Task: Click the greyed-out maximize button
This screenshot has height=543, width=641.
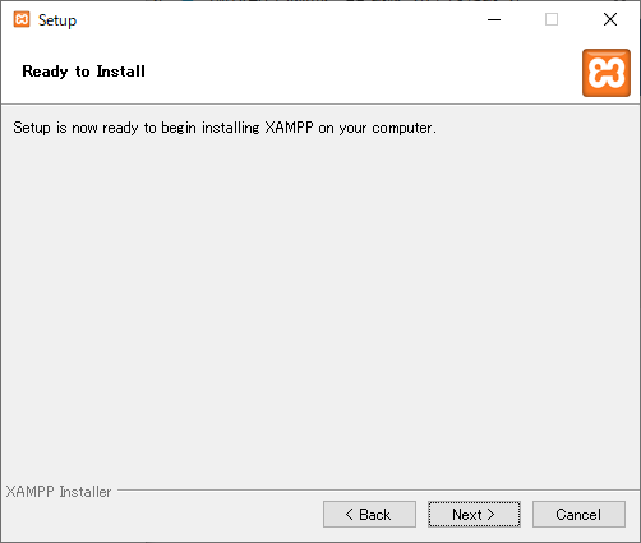Action: pos(551,19)
